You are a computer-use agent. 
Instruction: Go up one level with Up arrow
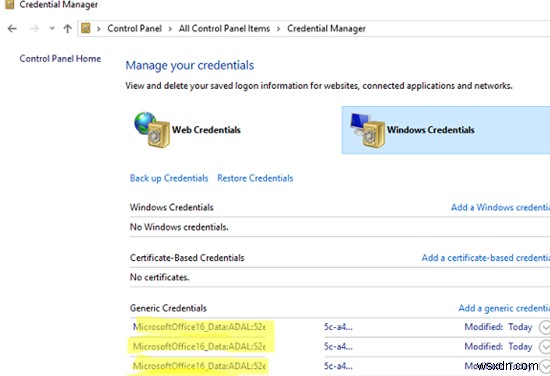[x=67, y=28]
